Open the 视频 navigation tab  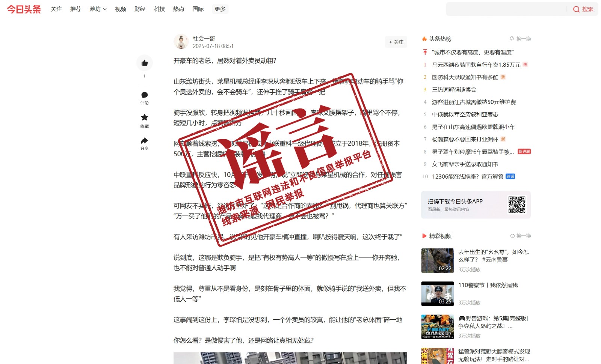(121, 9)
